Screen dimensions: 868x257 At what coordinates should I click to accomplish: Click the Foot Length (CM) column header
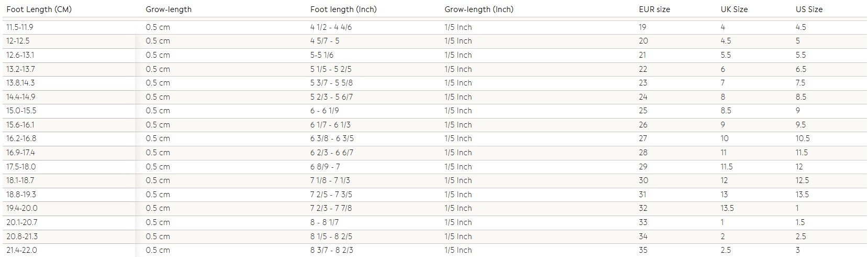pos(39,9)
